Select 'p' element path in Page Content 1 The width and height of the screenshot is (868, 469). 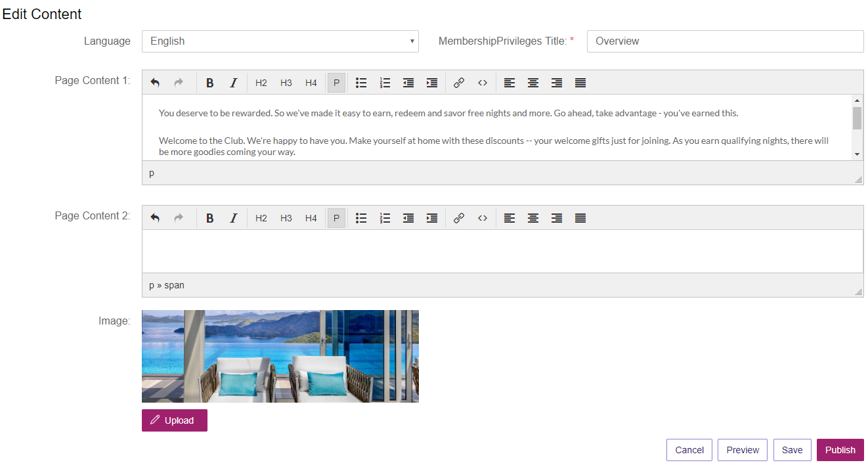152,173
